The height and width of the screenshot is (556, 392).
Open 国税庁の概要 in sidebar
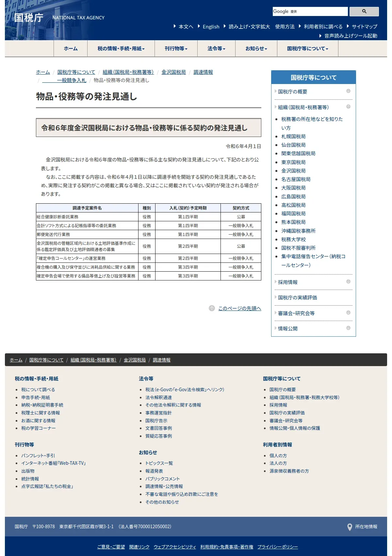[x=293, y=92]
